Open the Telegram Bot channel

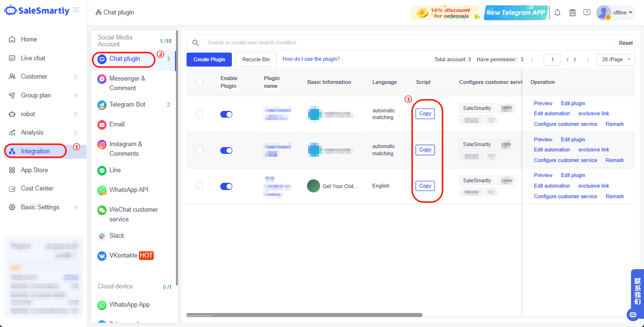(127, 105)
